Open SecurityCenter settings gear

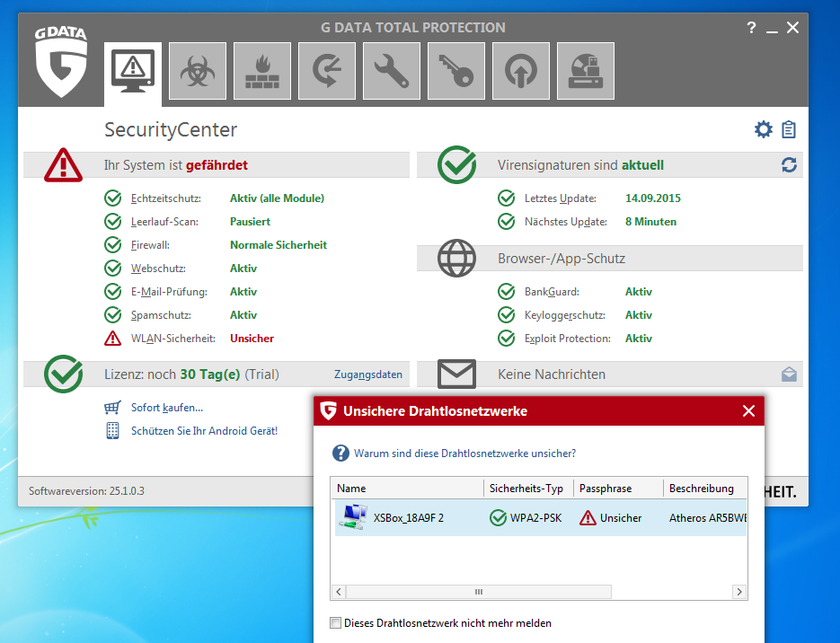coord(764,129)
